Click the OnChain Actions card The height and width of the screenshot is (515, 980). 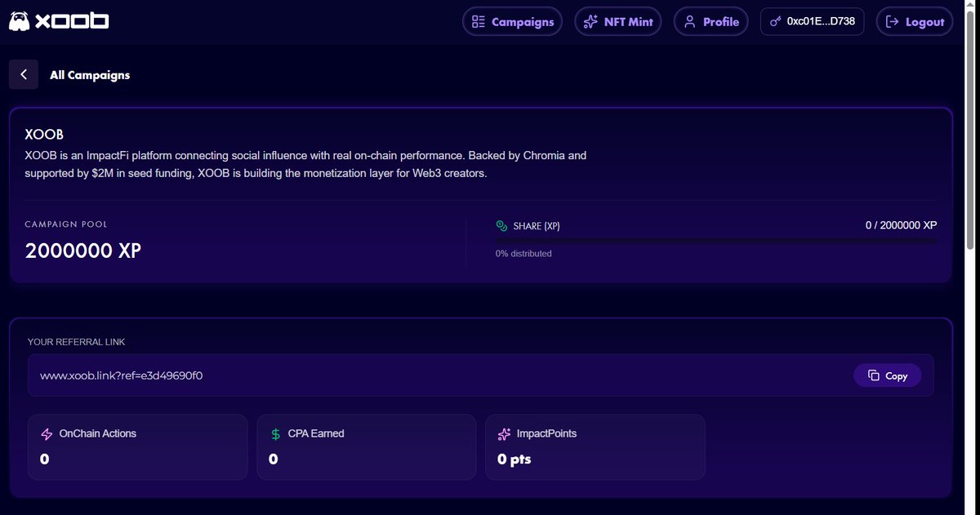point(137,447)
